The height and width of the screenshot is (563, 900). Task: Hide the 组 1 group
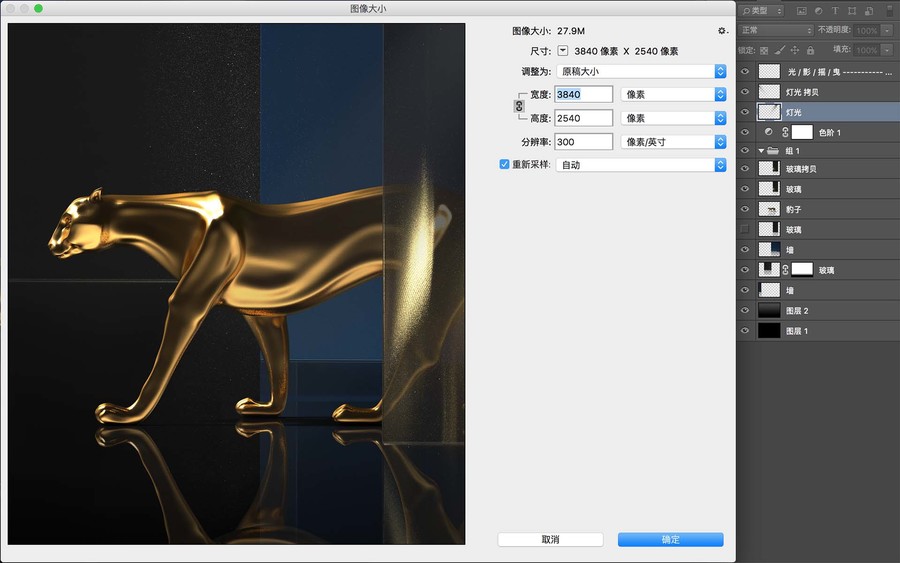(x=745, y=150)
